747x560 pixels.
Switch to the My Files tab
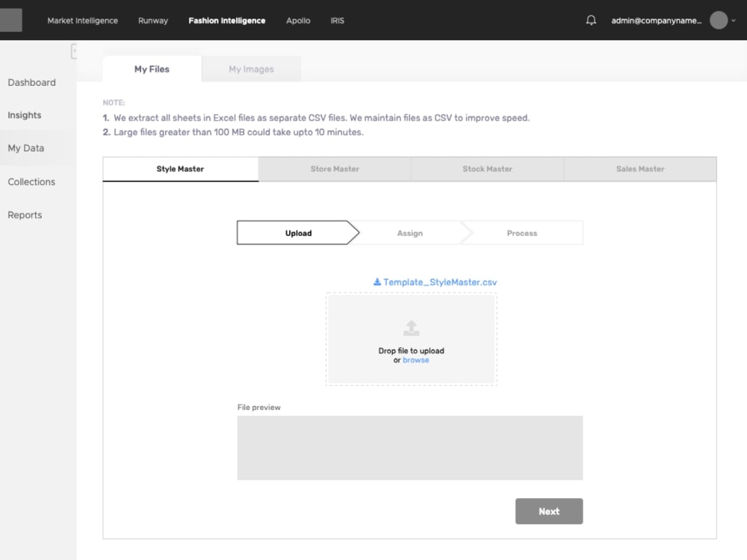[152, 69]
